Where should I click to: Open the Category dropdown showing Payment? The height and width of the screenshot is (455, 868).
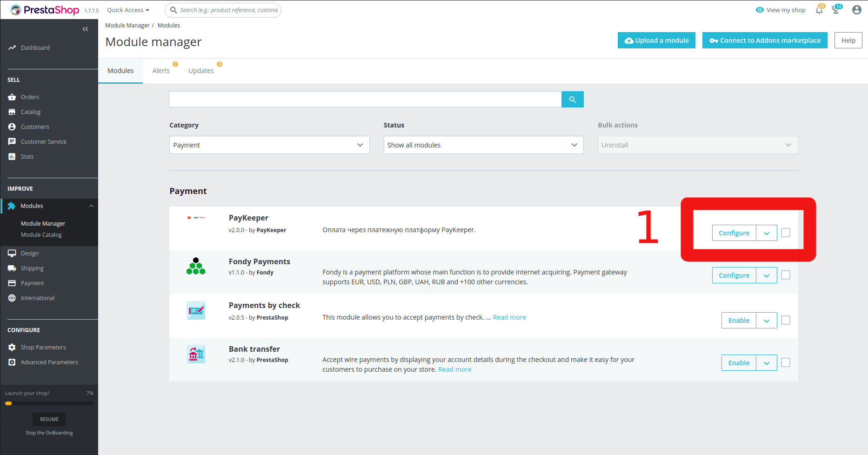pyautogui.click(x=269, y=145)
